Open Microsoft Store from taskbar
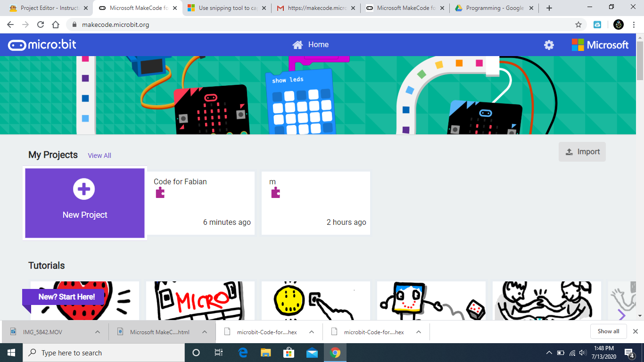644x362 pixels. tap(289, 353)
